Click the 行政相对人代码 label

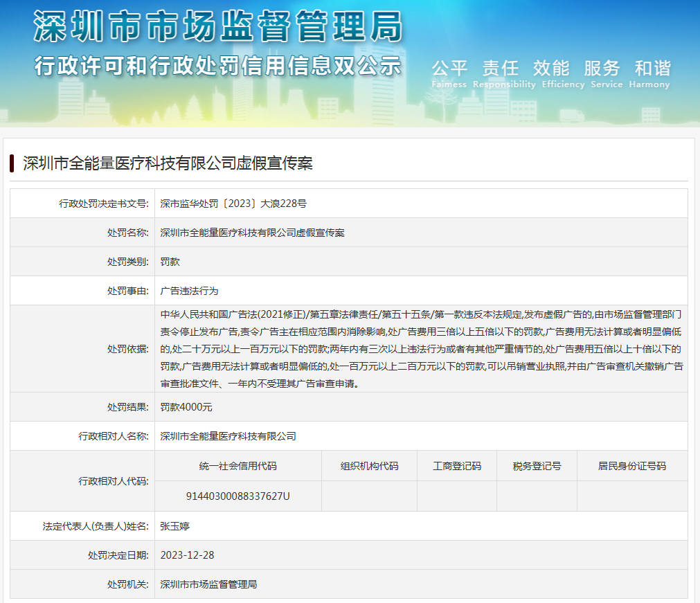114,480
